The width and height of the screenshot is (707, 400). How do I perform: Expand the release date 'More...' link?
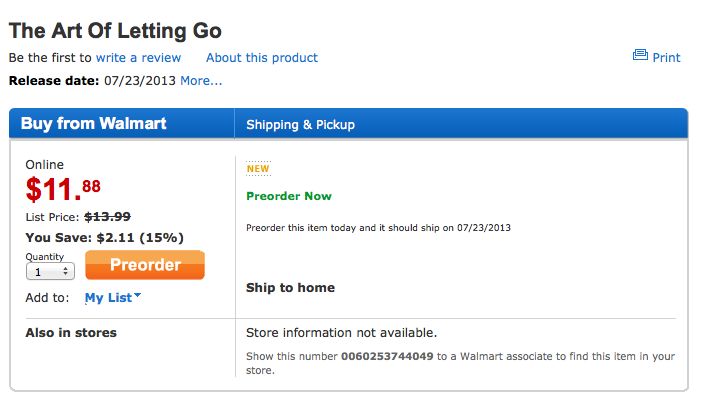pyautogui.click(x=201, y=80)
